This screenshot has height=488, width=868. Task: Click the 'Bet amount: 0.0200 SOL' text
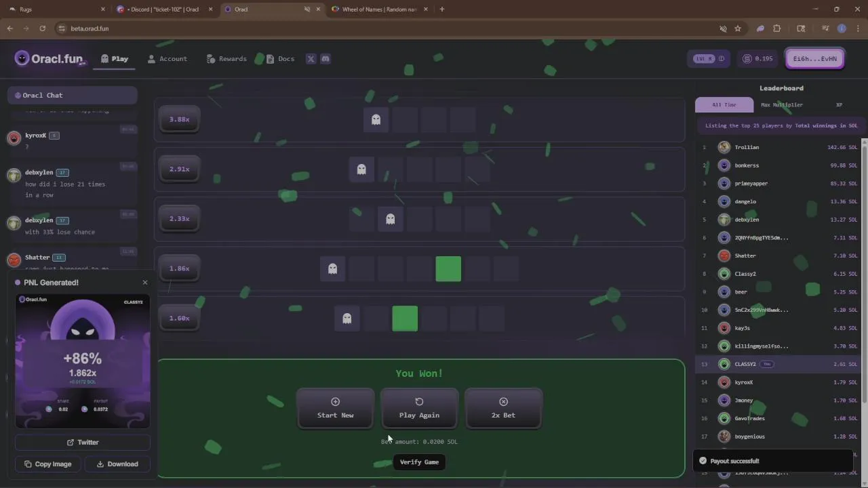[419, 442]
